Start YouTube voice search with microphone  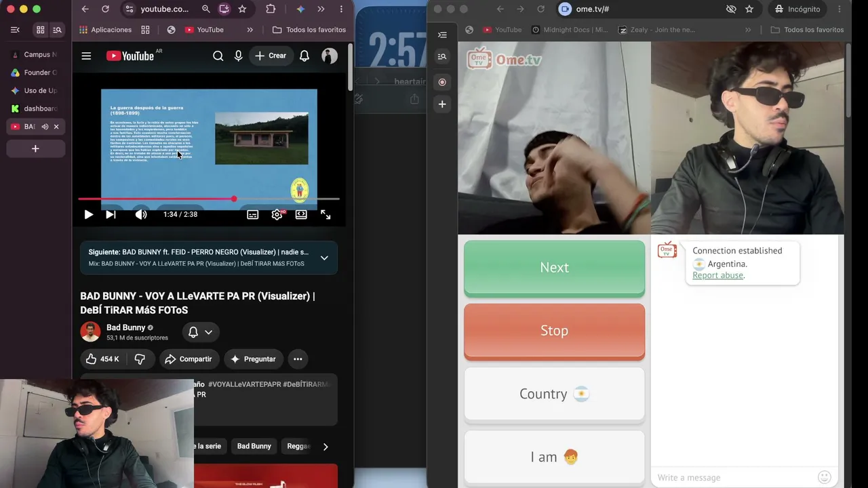(238, 56)
